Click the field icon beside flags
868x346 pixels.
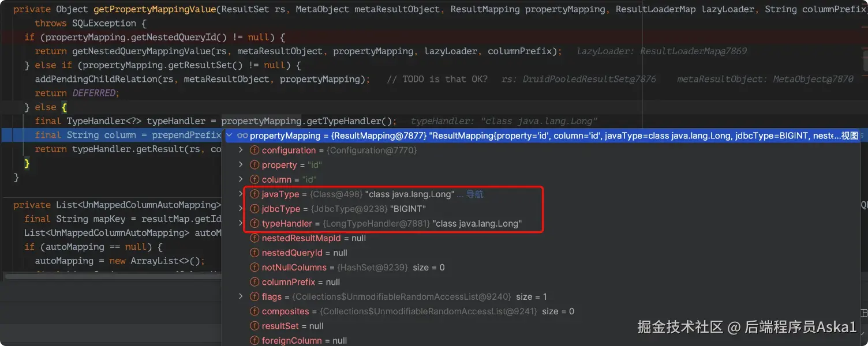tap(255, 297)
